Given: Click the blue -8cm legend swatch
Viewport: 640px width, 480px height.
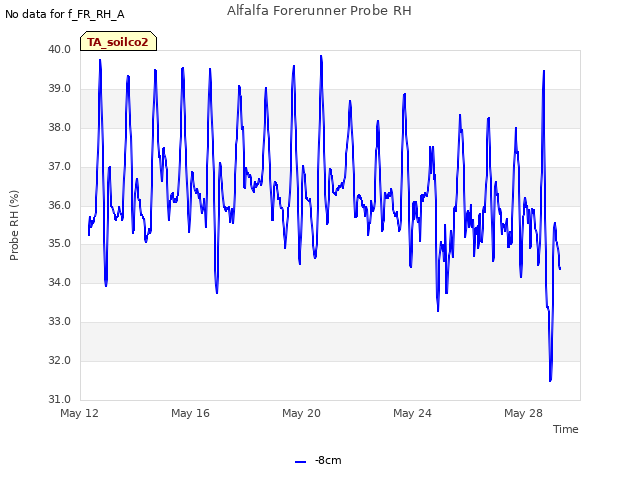Looking at the screenshot, I should point(300,462).
